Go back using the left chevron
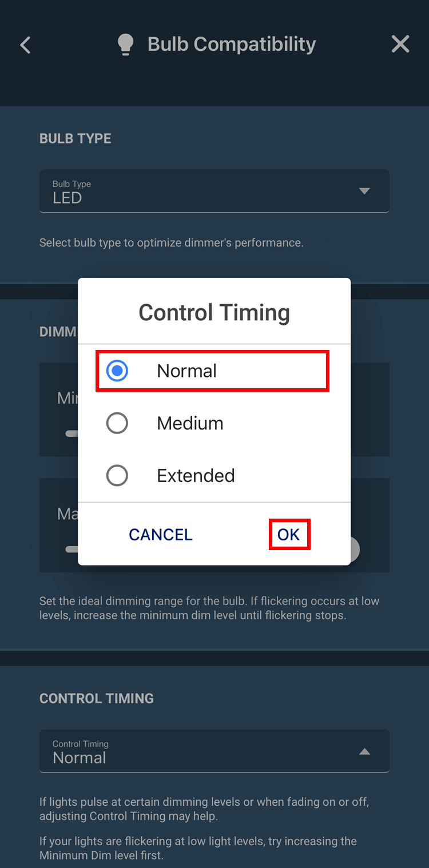The height and width of the screenshot is (868, 429). pyautogui.click(x=25, y=45)
